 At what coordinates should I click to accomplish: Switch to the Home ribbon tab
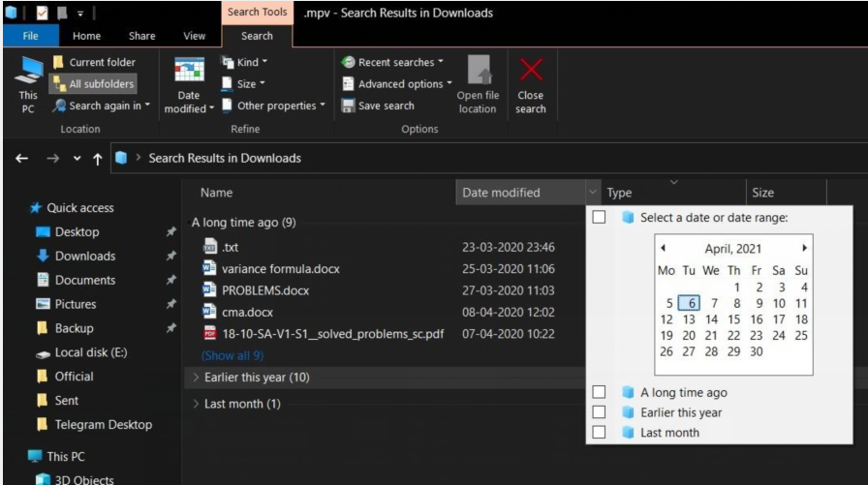pos(86,36)
